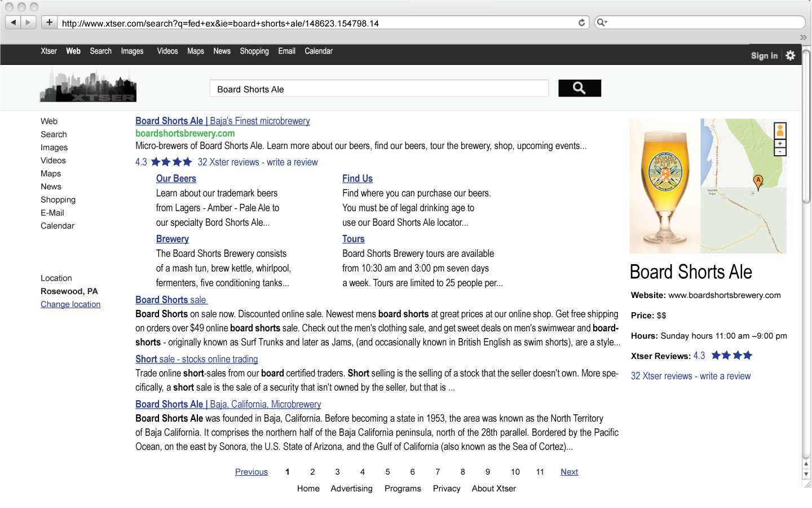Click Xtser in top navigation bar

pos(48,51)
